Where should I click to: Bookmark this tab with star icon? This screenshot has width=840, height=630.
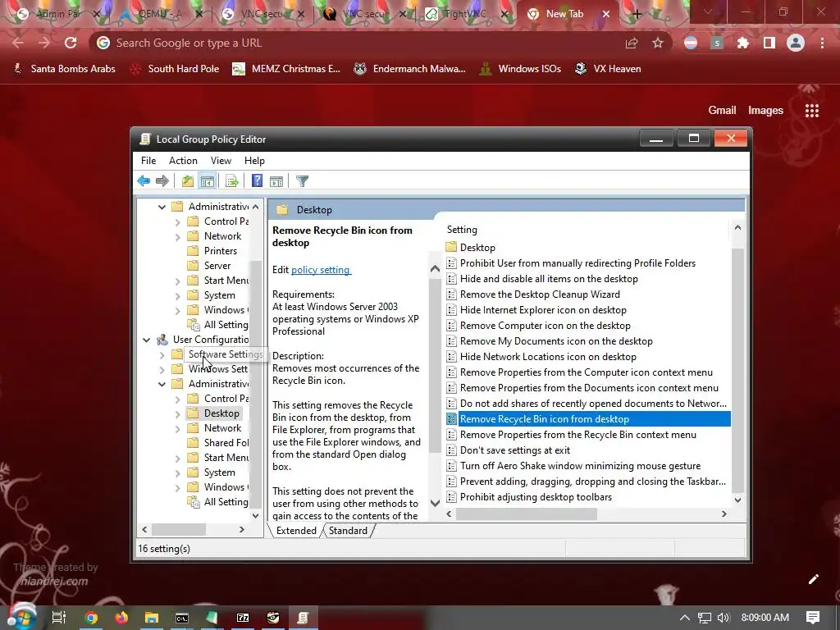pyautogui.click(x=658, y=43)
